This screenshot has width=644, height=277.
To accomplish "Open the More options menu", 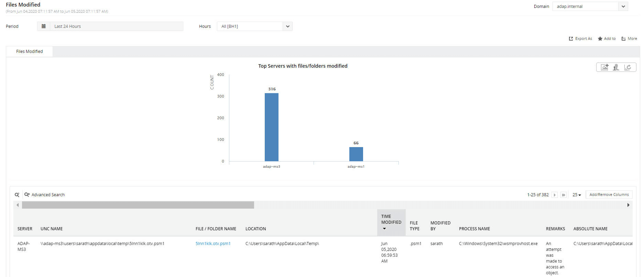I will tap(629, 38).
